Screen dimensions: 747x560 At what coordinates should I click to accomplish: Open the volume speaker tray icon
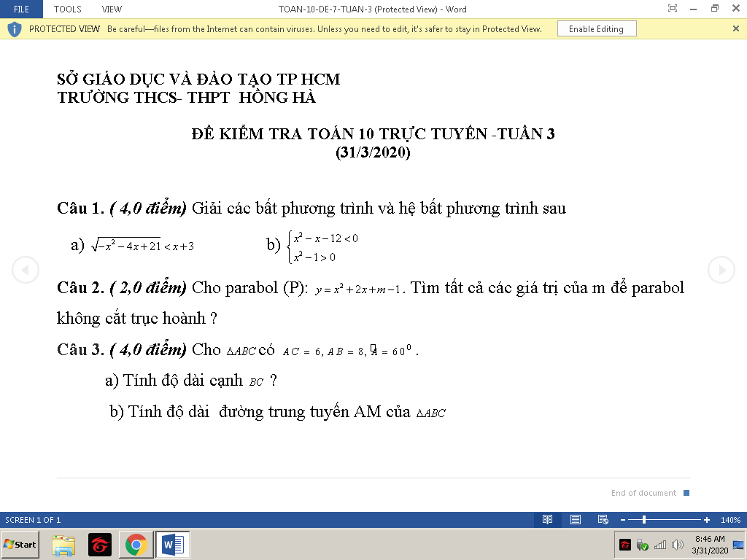click(677, 544)
